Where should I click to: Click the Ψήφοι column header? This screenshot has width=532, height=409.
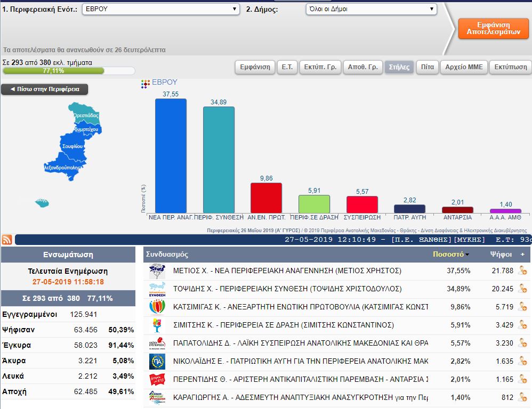pyautogui.click(x=501, y=255)
